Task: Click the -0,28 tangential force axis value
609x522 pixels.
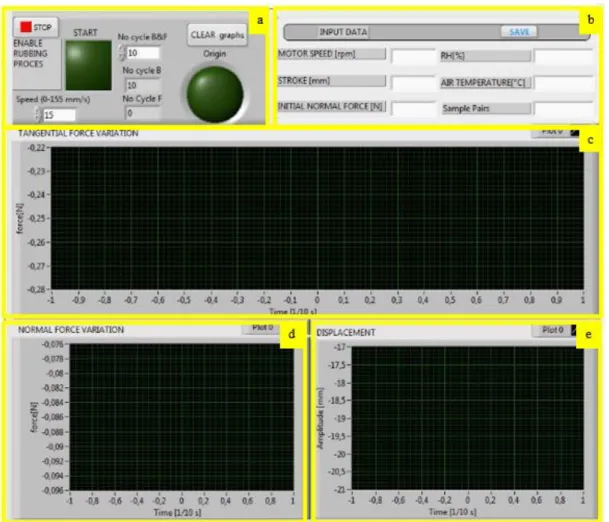Action: 36,290
